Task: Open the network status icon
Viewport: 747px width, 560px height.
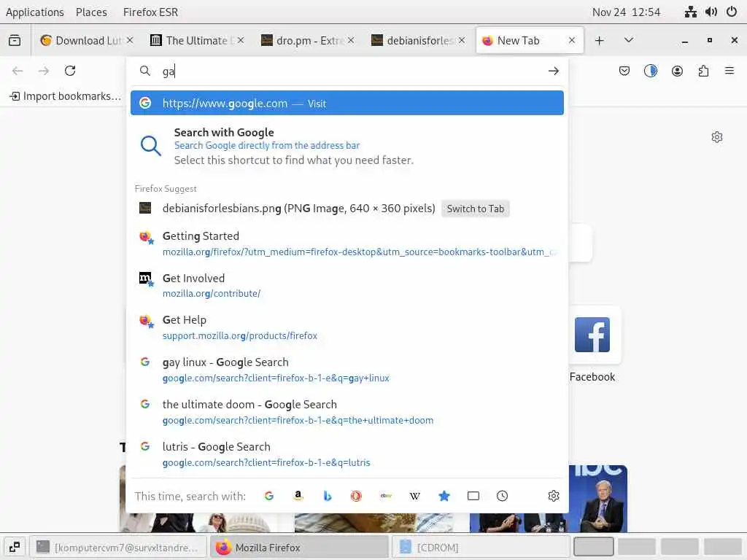Action: click(690, 12)
